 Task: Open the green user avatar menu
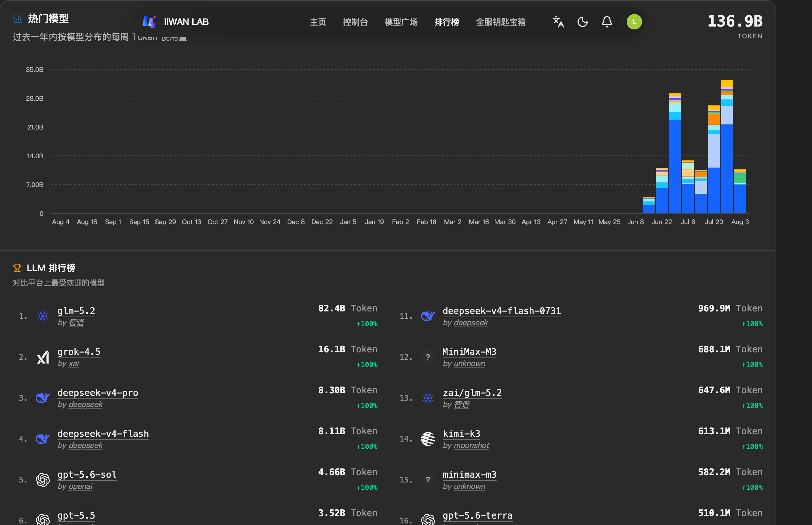point(634,22)
